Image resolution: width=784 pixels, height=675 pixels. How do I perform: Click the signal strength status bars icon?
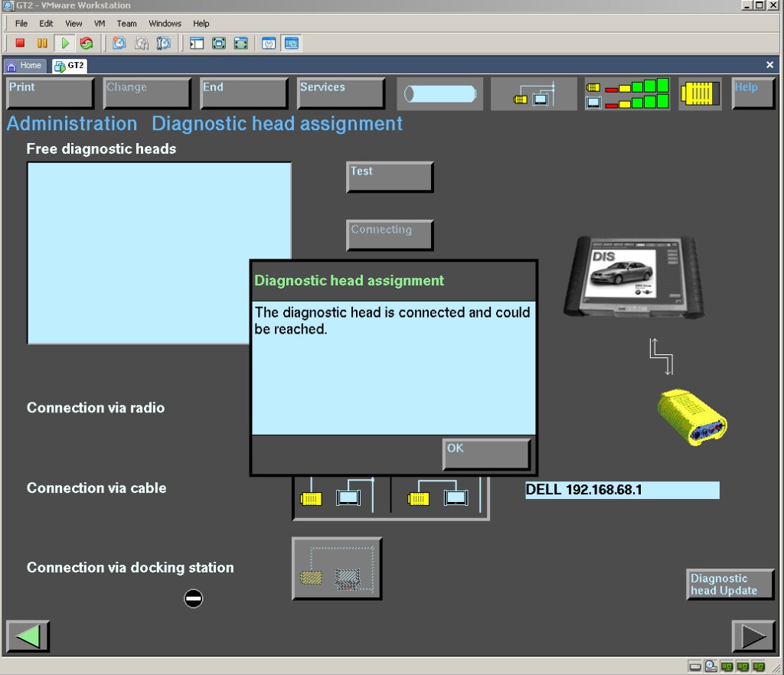(x=628, y=93)
